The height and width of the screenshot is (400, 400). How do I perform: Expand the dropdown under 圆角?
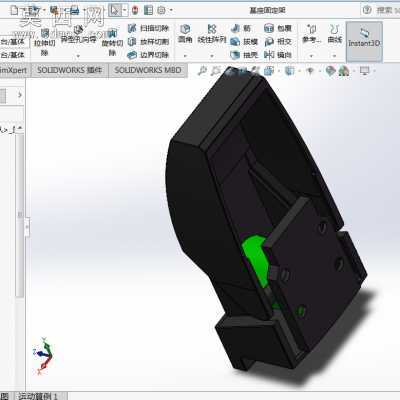(x=185, y=56)
